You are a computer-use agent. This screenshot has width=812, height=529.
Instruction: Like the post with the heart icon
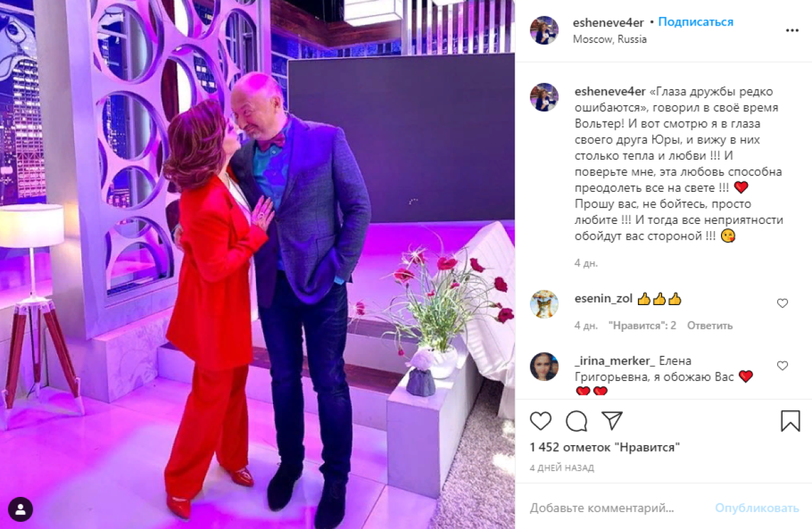(541, 420)
